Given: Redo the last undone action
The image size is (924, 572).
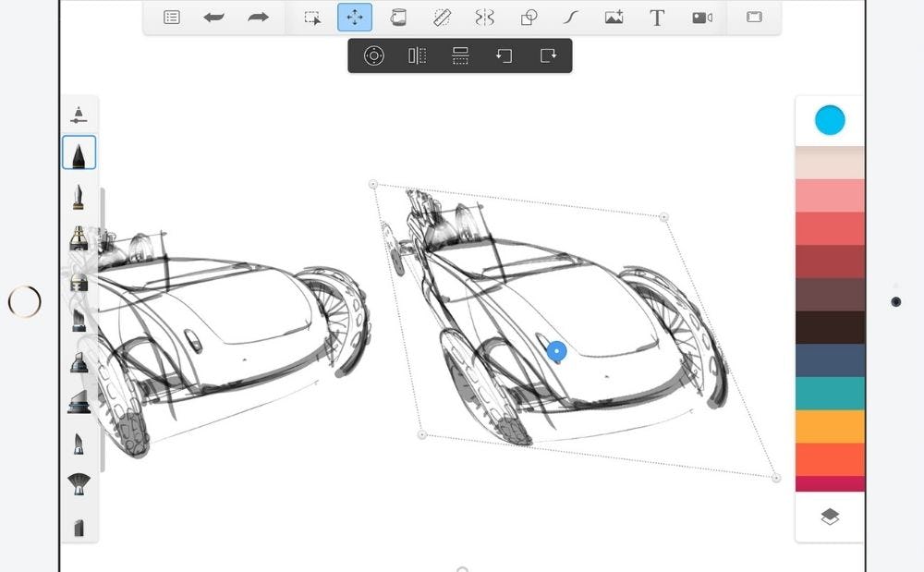Looking at the screenshot, I should pyautogui.click(x=259, y=18).
